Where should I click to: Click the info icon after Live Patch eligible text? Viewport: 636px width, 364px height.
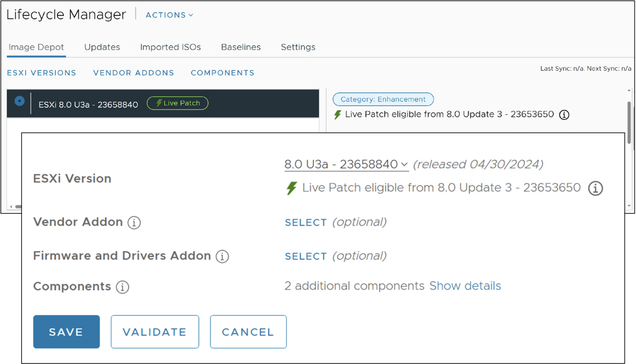coord(595,188)
